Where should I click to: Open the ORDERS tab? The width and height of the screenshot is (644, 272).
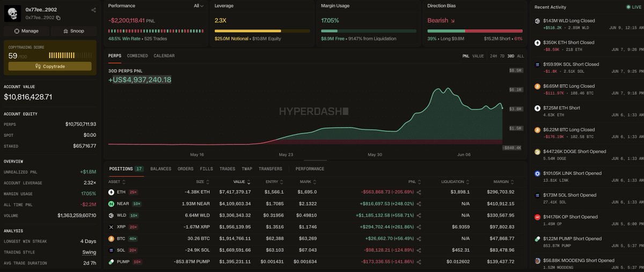tap(186, 169)
